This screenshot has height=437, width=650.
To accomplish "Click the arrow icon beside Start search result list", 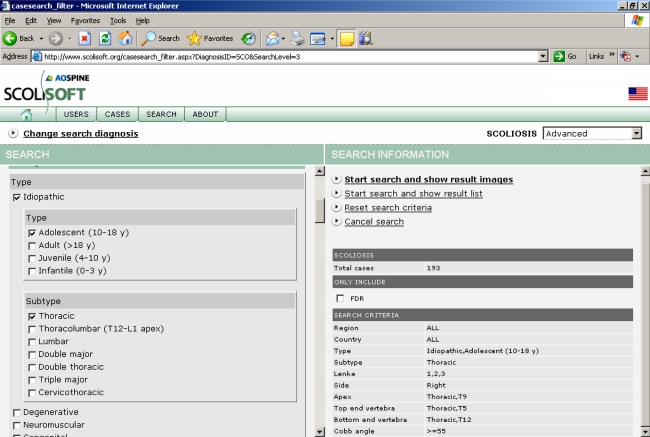I will click(x=337, y=193).
